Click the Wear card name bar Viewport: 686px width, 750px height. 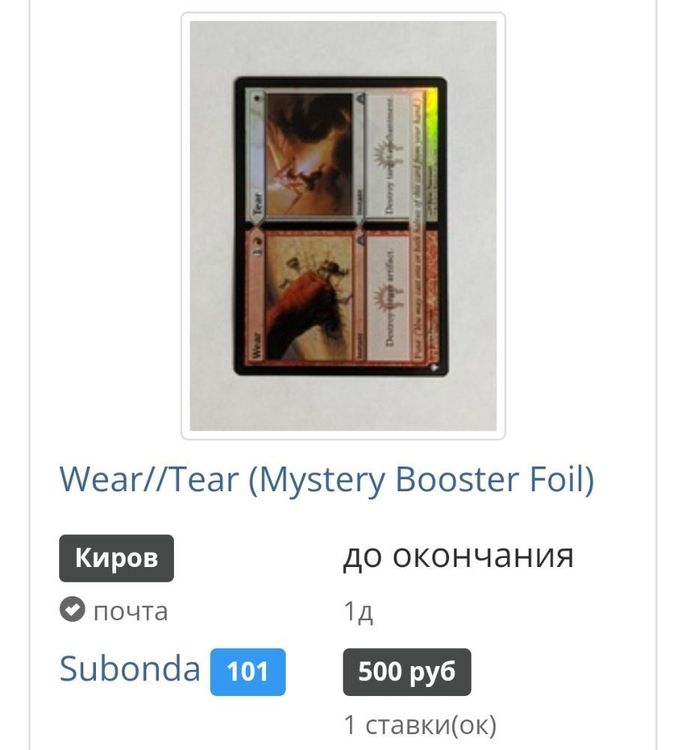[x=256, y=297]
